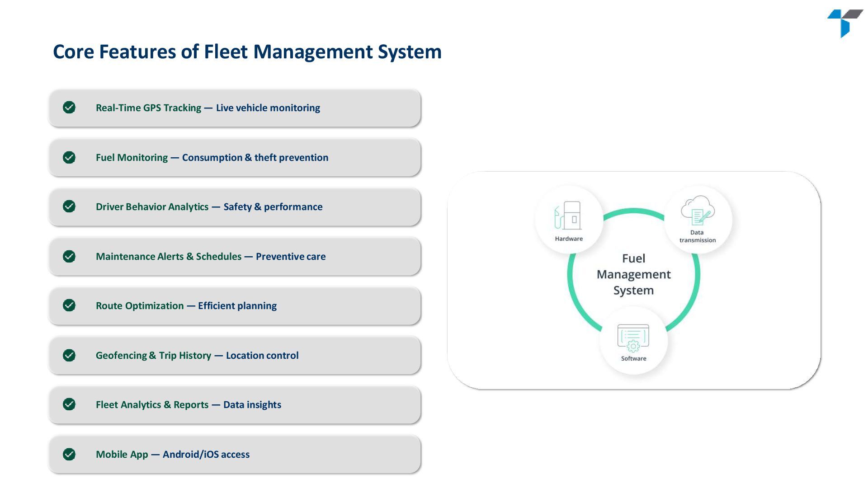This screenshot has height=488, width=868.
Task: Click the Hardware fuel pump icon
Action: (568, 215)
